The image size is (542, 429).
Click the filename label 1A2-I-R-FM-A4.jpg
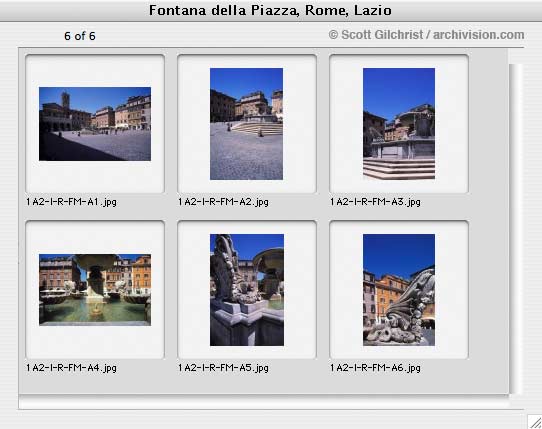coord(71,367)
